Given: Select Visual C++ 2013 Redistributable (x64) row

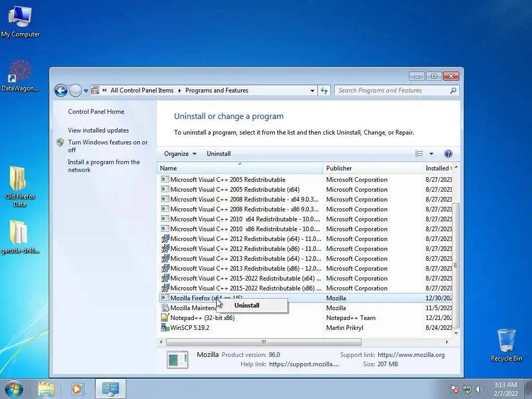Looking at the screenshot, I should pyautogui.click(x=305, y=259).
